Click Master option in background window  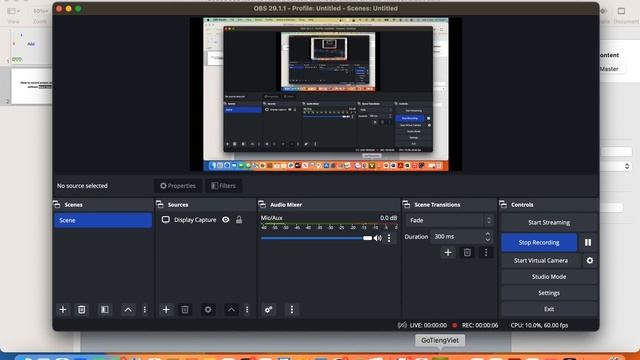609,69
